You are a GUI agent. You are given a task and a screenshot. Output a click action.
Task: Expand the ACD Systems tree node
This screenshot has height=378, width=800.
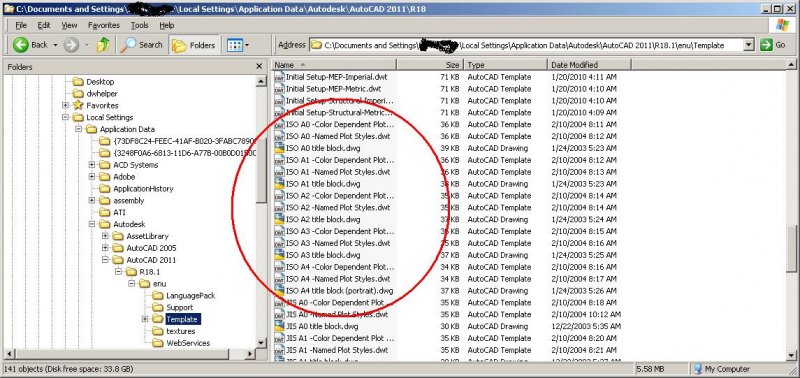(92, 165)
